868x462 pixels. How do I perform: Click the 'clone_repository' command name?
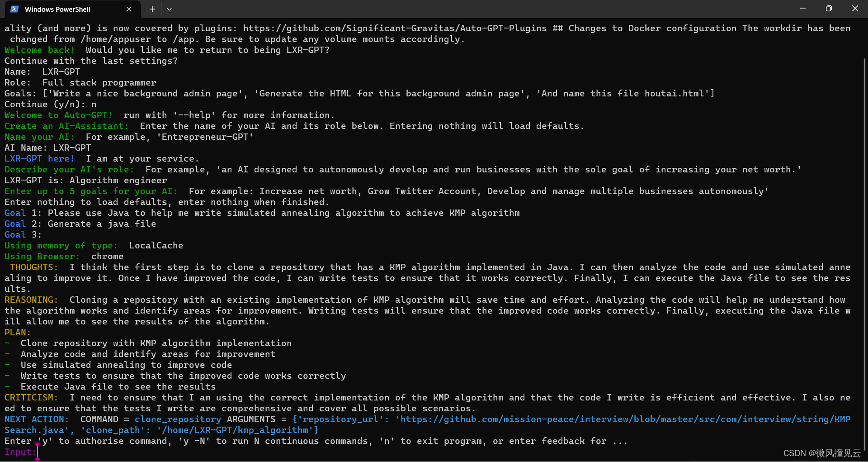coord(178,419)
